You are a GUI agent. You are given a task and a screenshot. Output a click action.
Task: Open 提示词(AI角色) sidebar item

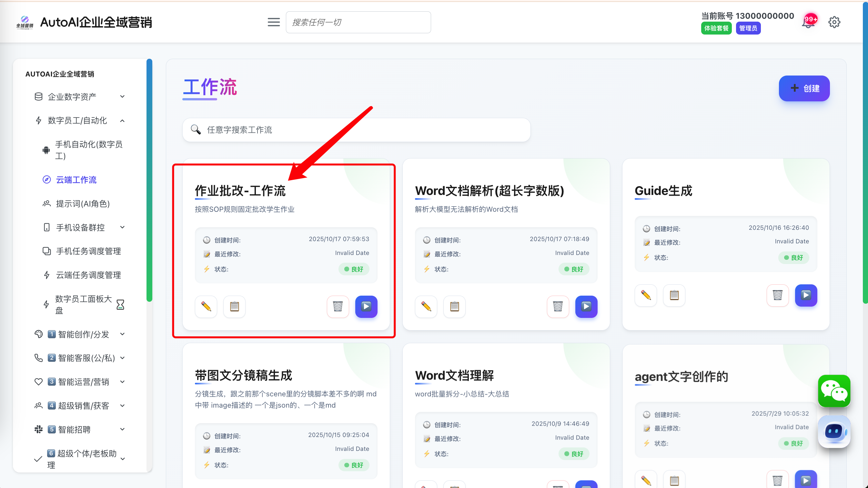click(x=83, y=204)
